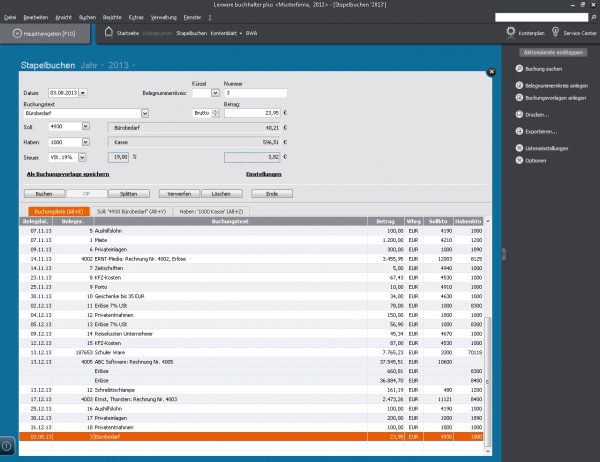The image size is (600, 462).
Task: Toggle the Brutto/Netto spinner
Action: 216,113
